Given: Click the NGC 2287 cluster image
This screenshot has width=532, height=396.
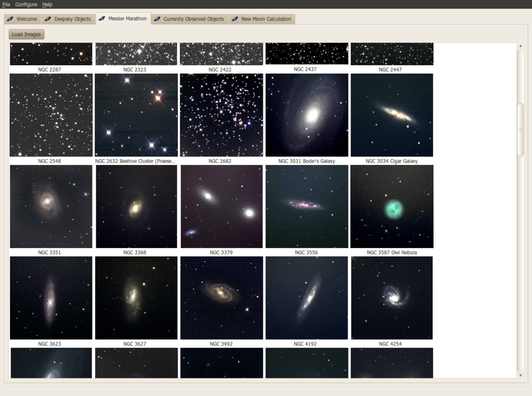Looking at the screenshot, I should pos(51,53).
